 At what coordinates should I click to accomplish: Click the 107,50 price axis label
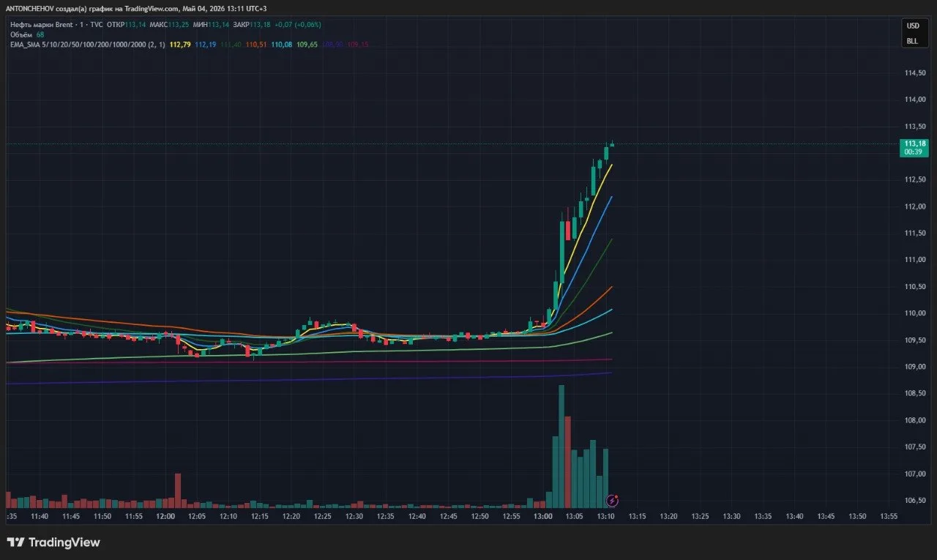916,447
